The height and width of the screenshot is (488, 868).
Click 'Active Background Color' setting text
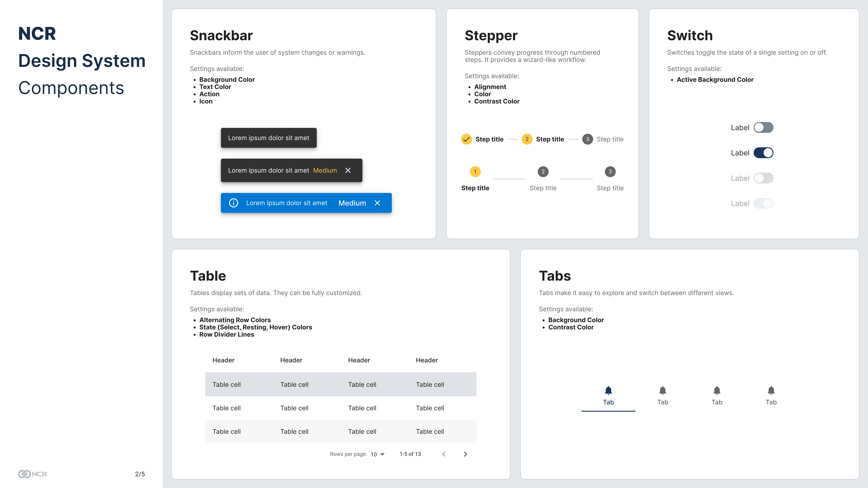(x=715, y=80)
